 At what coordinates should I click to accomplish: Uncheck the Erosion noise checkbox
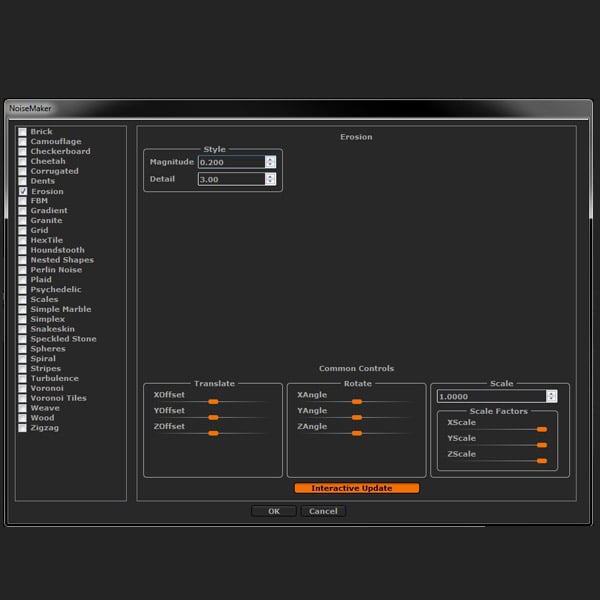pos(23,191)
